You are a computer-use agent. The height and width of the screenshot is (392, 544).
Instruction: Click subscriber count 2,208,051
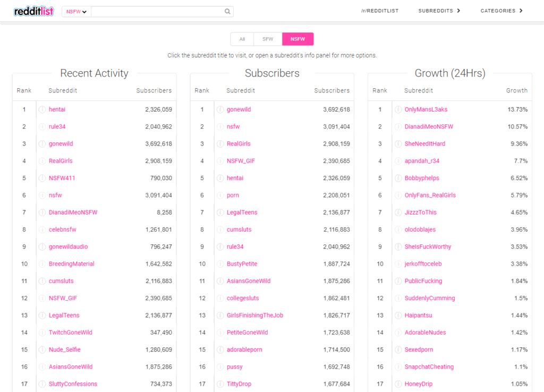tap(336, 195)
